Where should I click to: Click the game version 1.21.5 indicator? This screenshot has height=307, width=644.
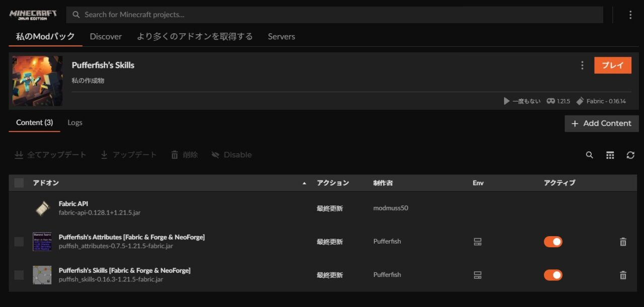[558, 101]
